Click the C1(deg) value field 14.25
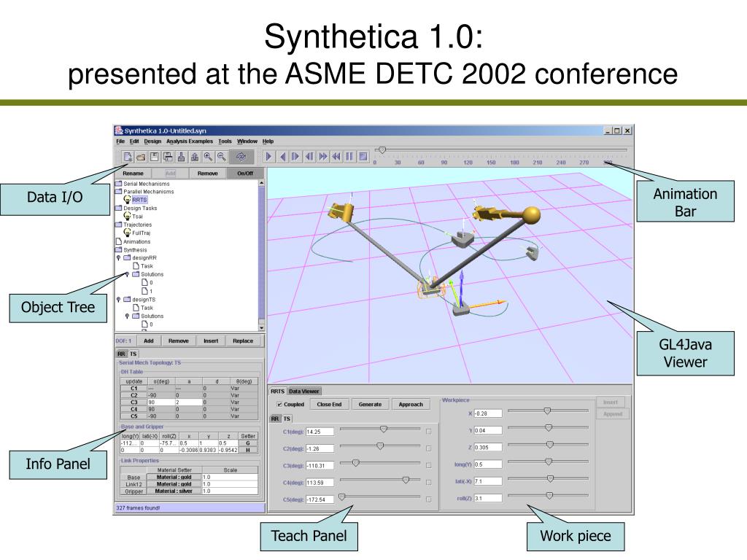Screen dimensions: 747x560 (320, 432)
